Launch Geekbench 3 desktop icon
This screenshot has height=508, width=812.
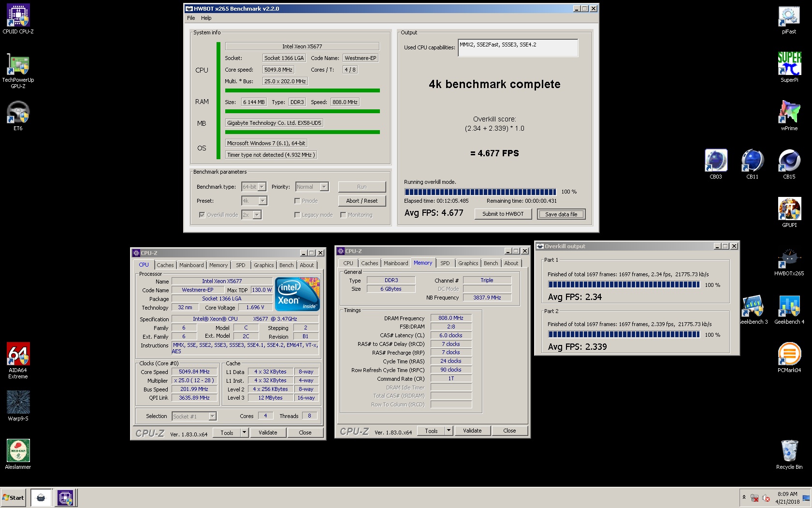click(x=753, y=310)
